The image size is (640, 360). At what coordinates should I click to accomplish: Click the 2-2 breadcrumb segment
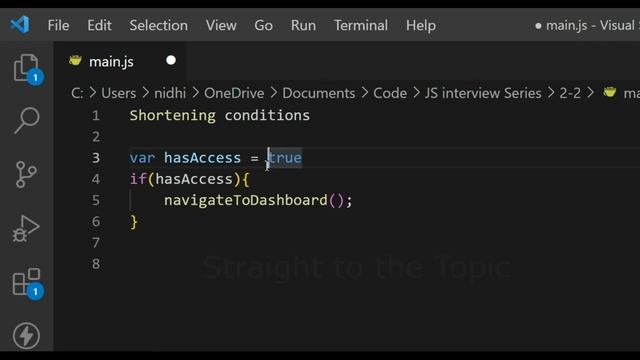point(570,93)
